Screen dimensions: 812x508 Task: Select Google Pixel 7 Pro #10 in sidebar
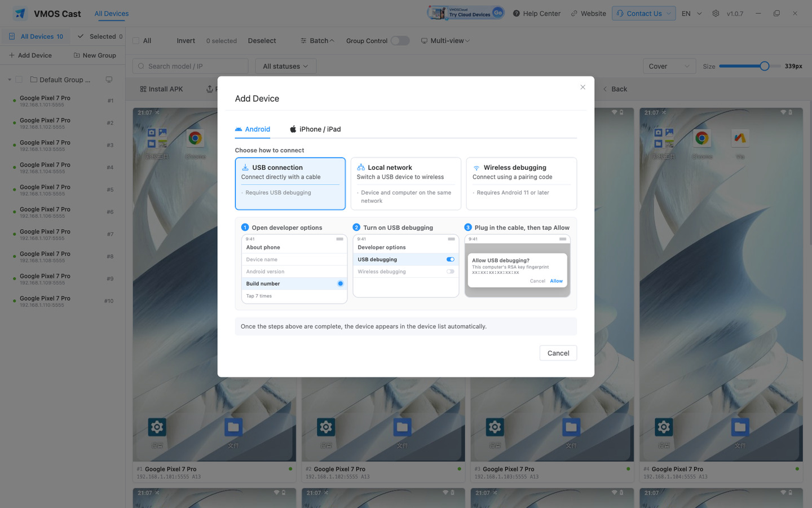coord(63,301)
